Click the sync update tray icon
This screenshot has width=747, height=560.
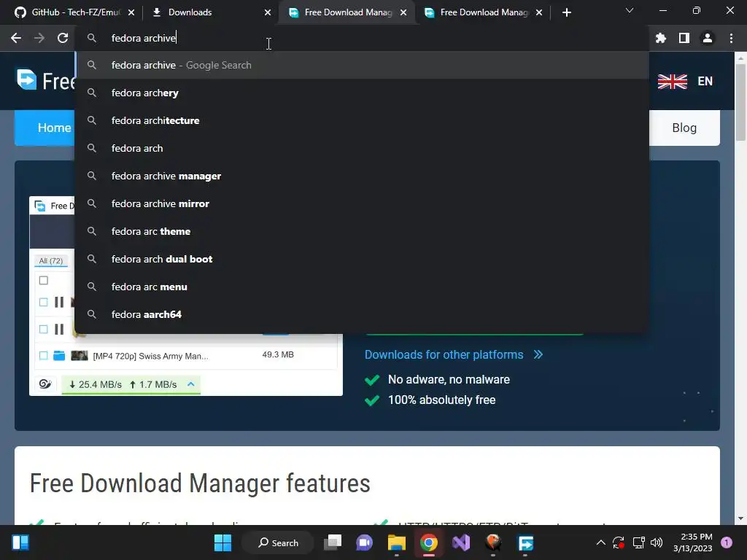pyautogui.click(x=619, y=542)
